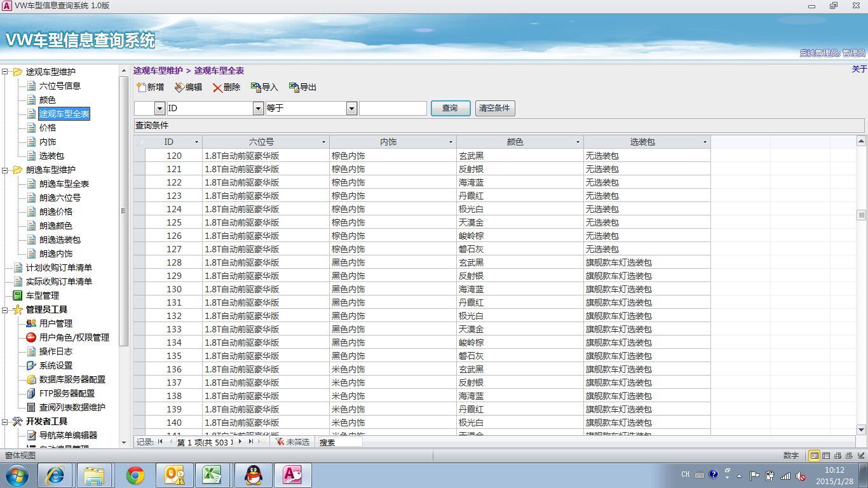The image size is (868, 488).
Task: Open 六位号信息 in the navigation tree
Action: coord(60,86)
